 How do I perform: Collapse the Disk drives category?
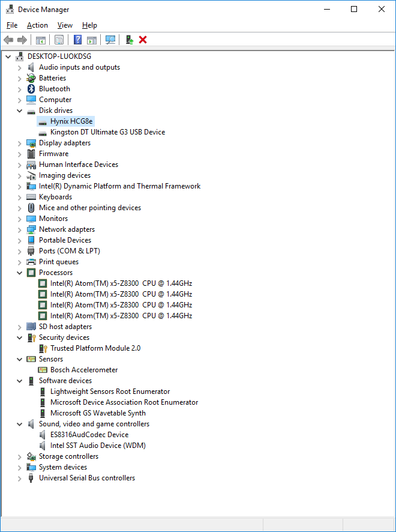tap(19, 110)
